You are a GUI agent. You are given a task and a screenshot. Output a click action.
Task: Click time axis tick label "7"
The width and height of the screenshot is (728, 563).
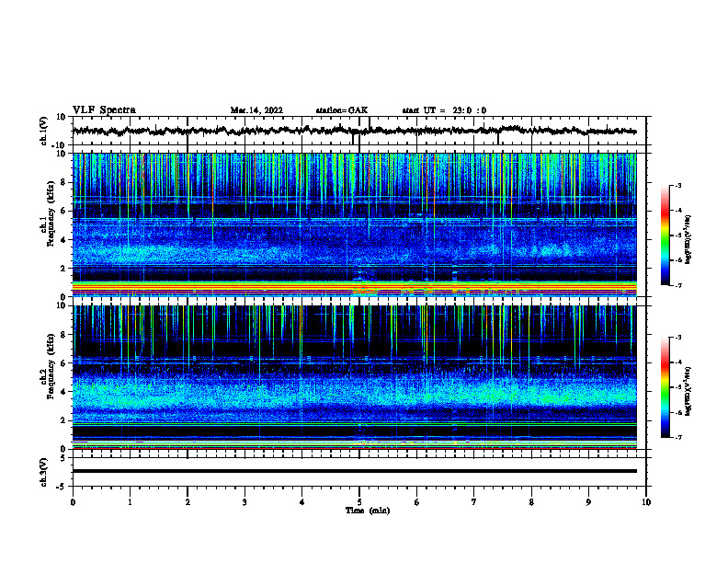click(x=474, y=502)
